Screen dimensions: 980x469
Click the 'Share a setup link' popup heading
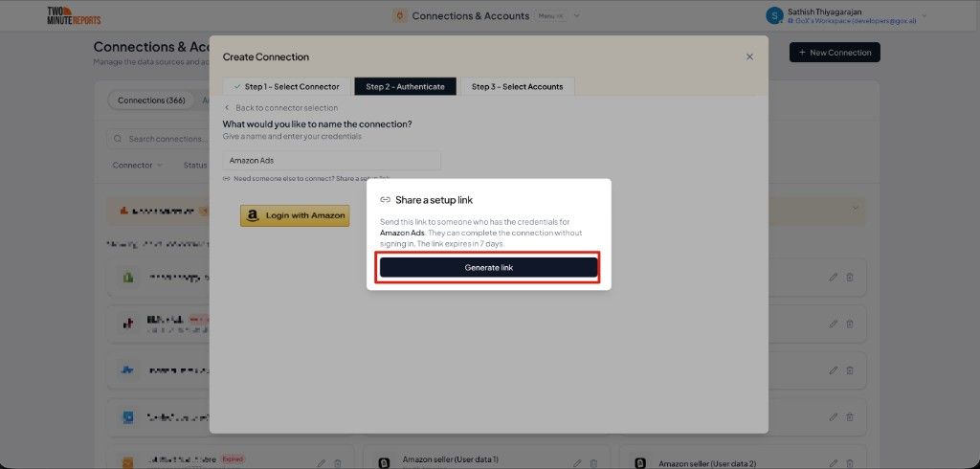[x=434, y=200]
